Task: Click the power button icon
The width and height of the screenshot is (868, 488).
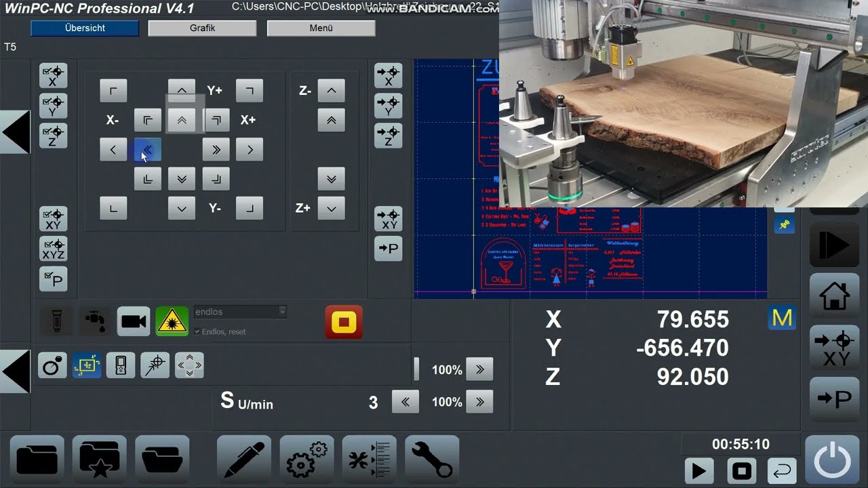Action: [832, 460]
